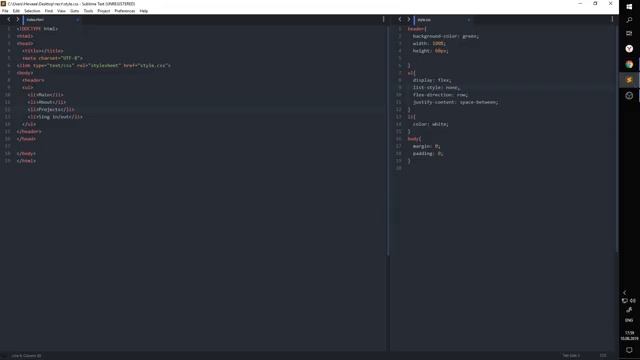
Task: Click background-color: green line in CSS
Action: pyautogui.click(x=446, y=36)
